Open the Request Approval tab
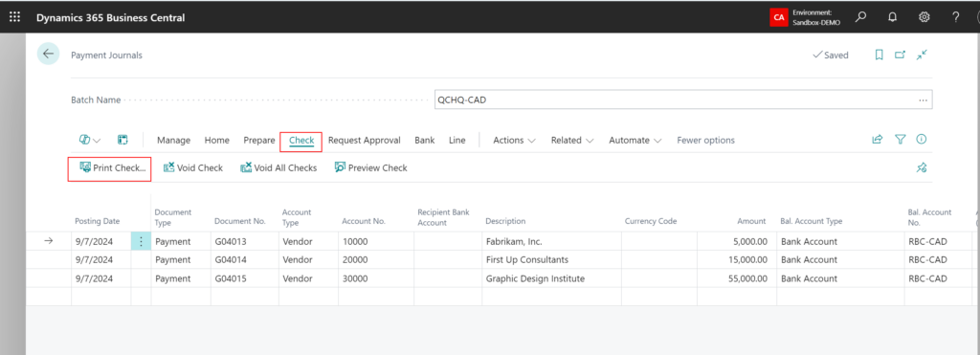The height and width of the screenshot is (355, 980). click(365, 140)
